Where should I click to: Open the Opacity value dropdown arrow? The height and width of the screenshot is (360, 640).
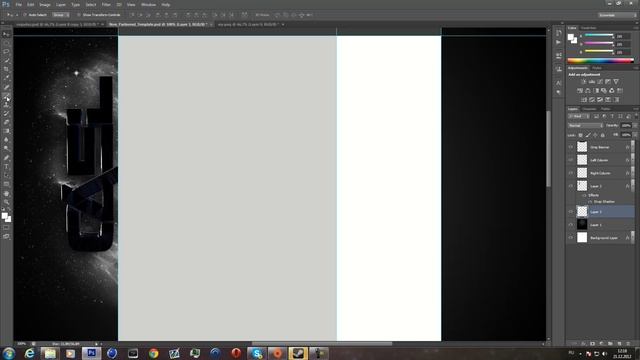point(635,125)
